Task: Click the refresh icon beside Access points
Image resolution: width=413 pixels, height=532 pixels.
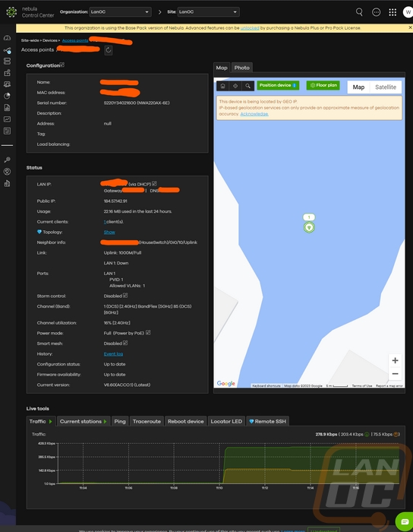Action: point(109,50)
